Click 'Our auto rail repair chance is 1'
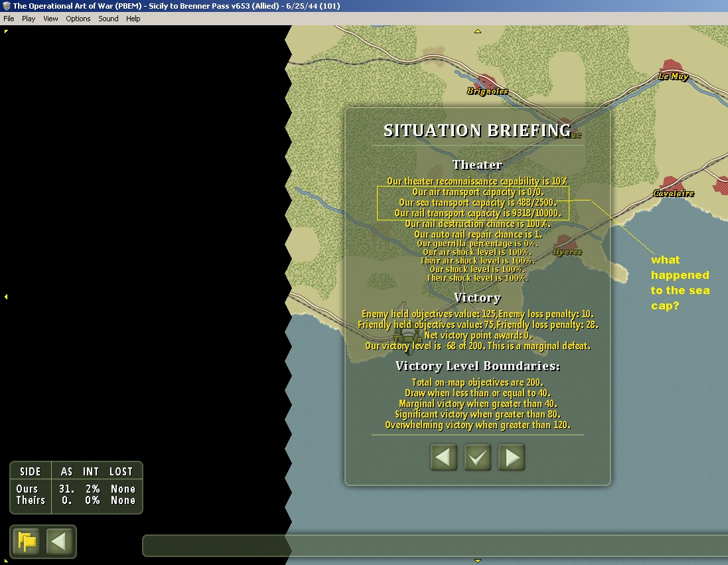This screenshot has height=565, width=728. coord(478,234)
